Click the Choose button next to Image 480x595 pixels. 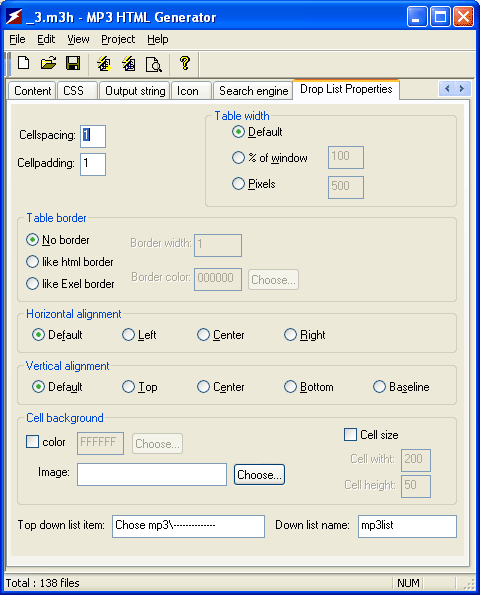[x=259, y=475]
